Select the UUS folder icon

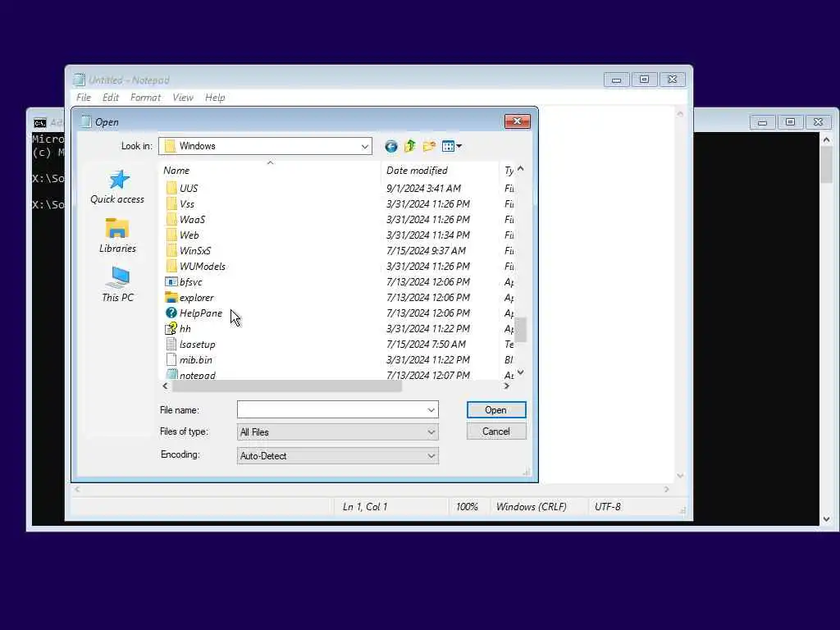(171, 188)
